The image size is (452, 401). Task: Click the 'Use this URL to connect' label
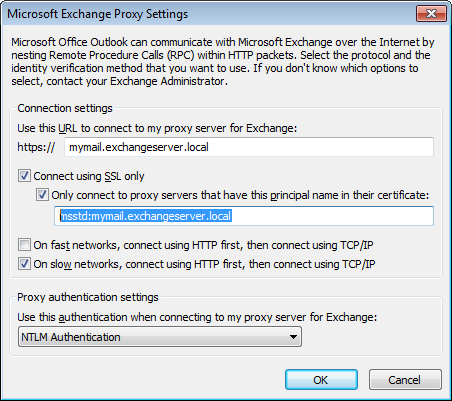point(157,128)
